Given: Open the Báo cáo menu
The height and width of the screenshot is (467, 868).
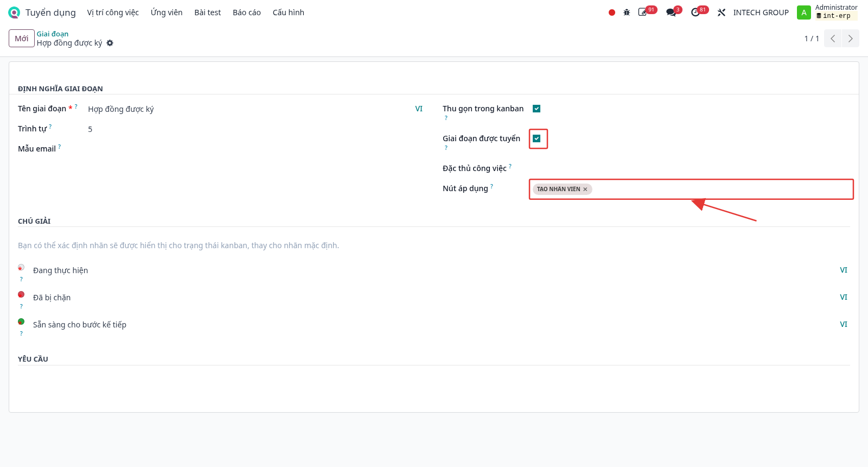Looking at the screenshot, I should [x=247, y=12].
